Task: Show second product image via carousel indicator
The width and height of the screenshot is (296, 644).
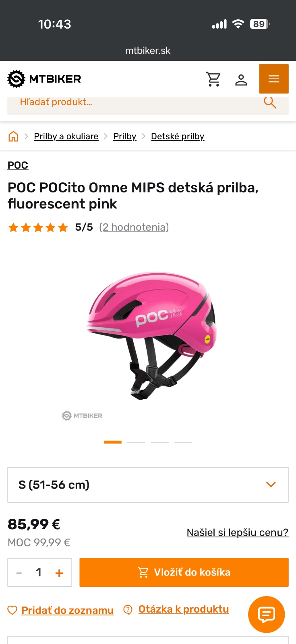Action: coord(136,442)
